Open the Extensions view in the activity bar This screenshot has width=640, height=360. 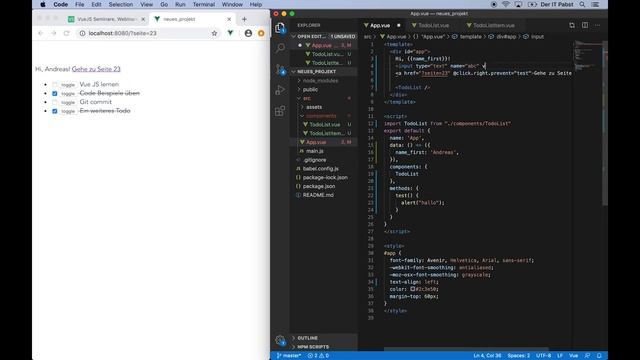[x=280, y=111]
